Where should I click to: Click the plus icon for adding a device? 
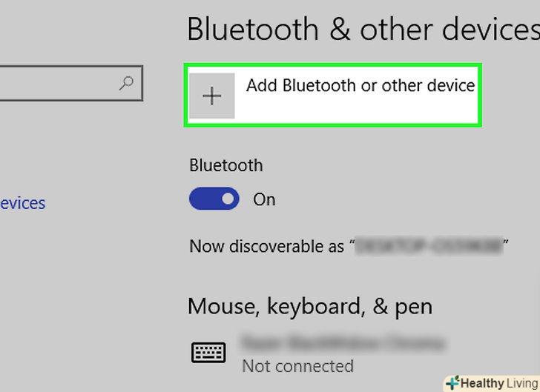coord(212,96)
